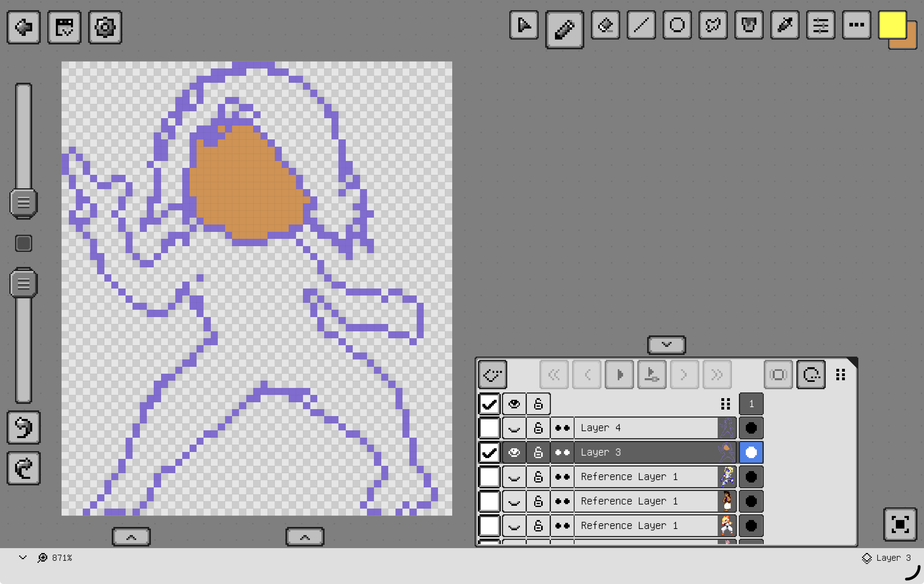Uncheck the Layer 3 selection checkbox
The height and width of the screenshot is (584, 924).
pos(489,452)
